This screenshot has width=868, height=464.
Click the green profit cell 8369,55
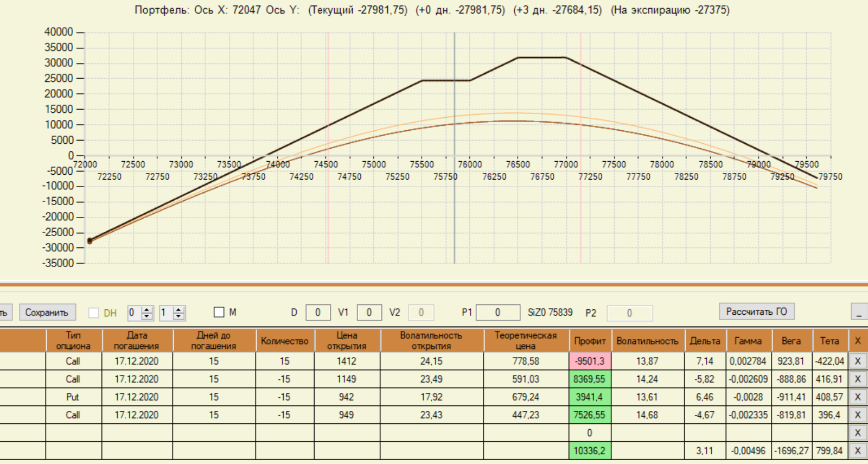tap(590, 379)
